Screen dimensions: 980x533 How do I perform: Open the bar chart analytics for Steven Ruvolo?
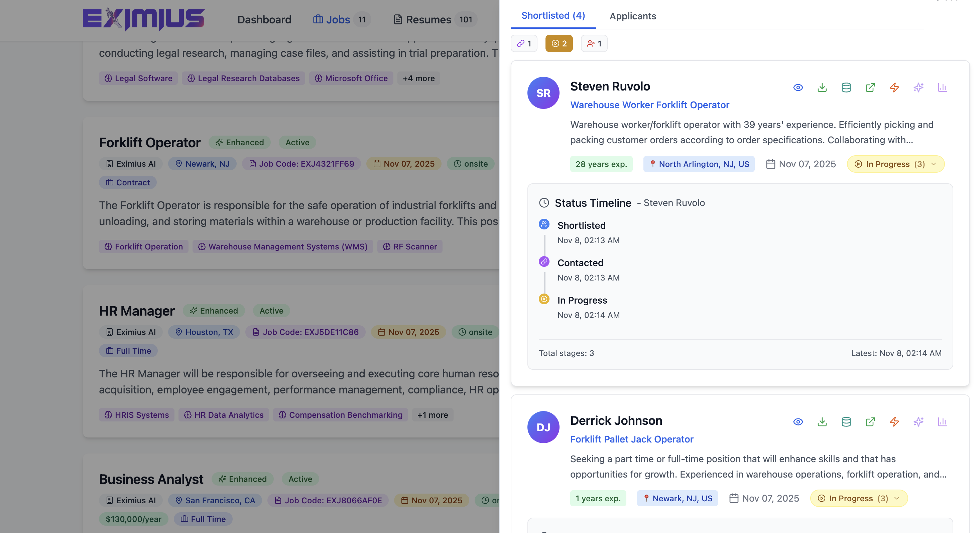point(942,88)
